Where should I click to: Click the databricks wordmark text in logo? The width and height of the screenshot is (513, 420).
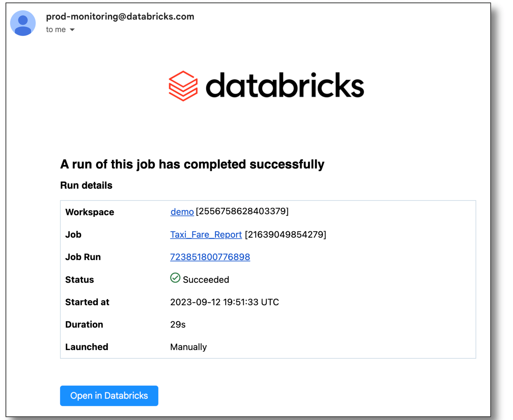click(x=285, y=85)
